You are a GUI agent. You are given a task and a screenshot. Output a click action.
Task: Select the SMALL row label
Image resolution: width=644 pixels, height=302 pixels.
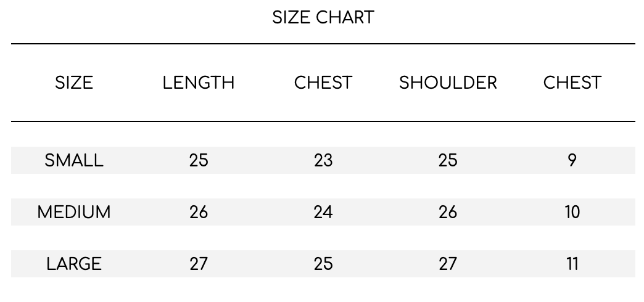click(74, 160)
